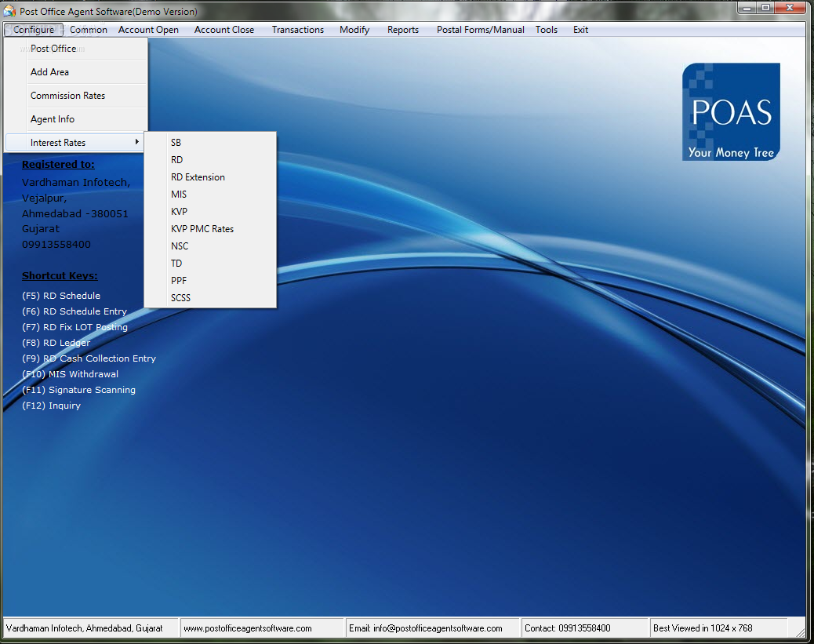Open the Postal Forms/Manual menu

click(480, 30)
